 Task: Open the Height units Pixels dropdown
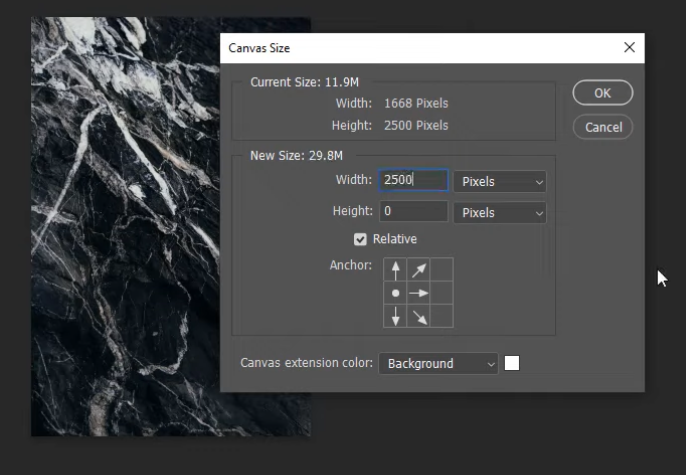(x=500, y=213)
